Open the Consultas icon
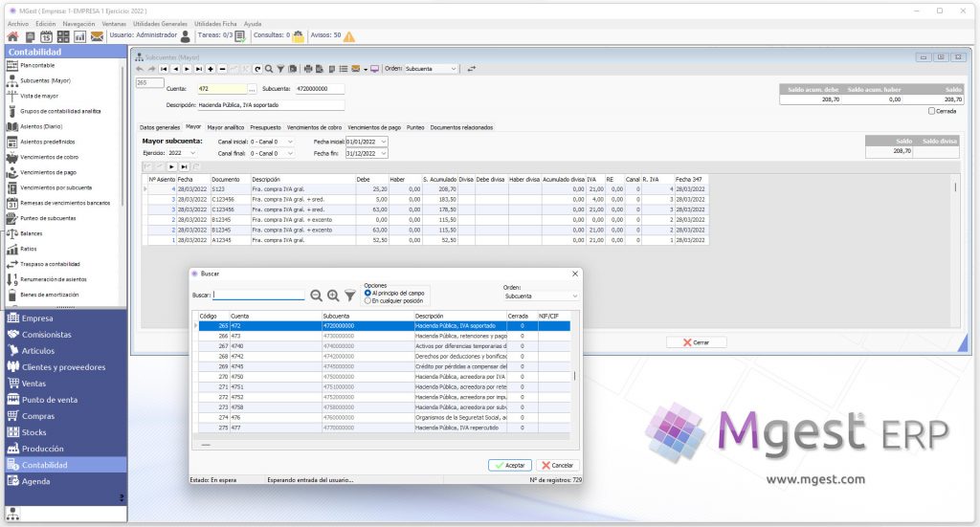This screenshot has height=527, width=980. [x=299, y=36]
